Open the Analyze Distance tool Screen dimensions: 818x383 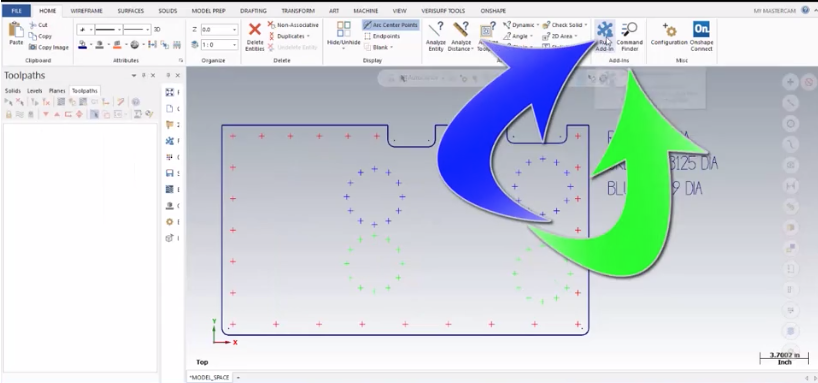pyautogui.click(x=460, y=36)
